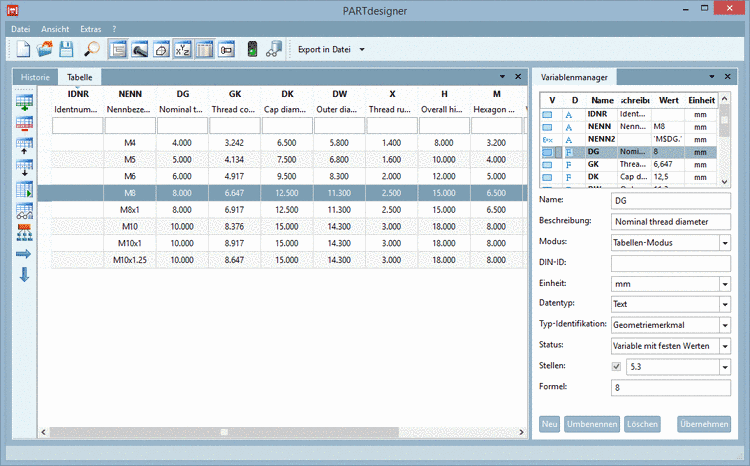Expand the Export in Datei dropdown
750x466 pixels.
[x=361, y=49]
